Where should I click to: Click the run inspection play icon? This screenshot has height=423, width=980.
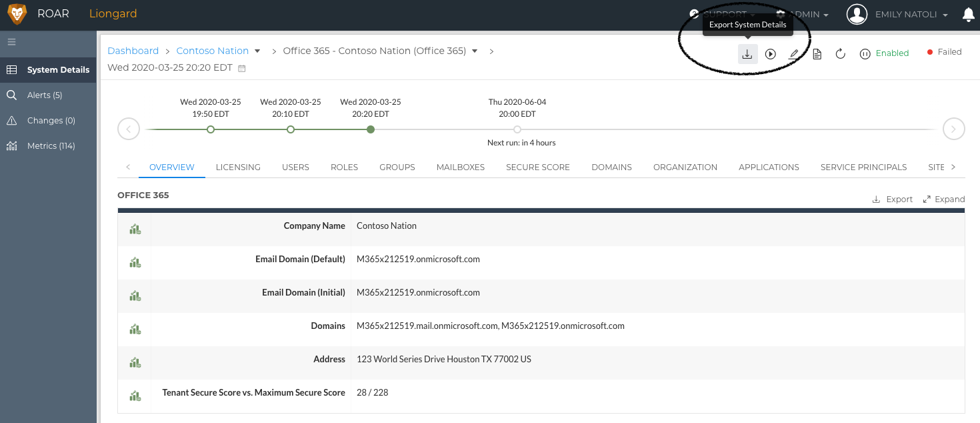click(771, 54)
